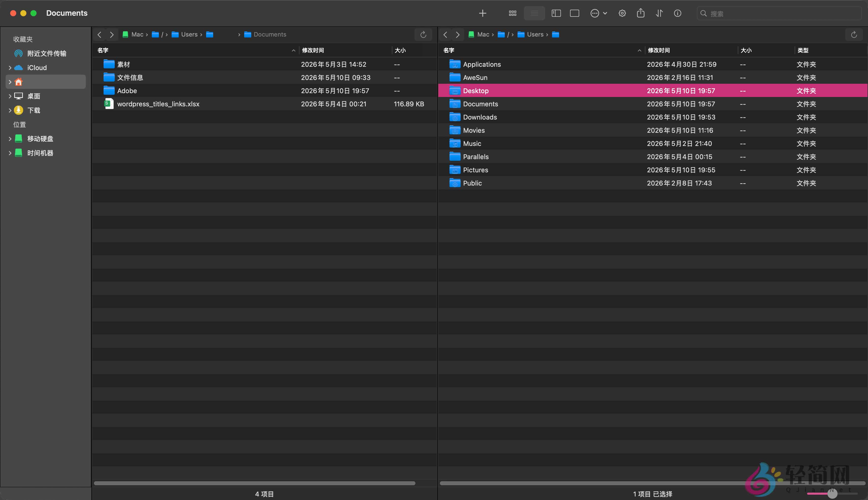
Task: Sort left pane by 名字 column
Action: click(x=196, y=50)
